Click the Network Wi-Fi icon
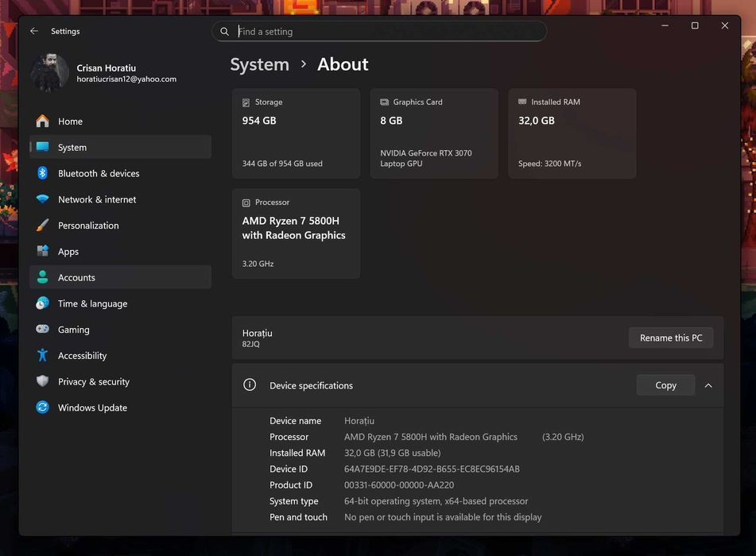Image resolution: width=756 pixels, height=556 pixels. [x=42, y=199]
